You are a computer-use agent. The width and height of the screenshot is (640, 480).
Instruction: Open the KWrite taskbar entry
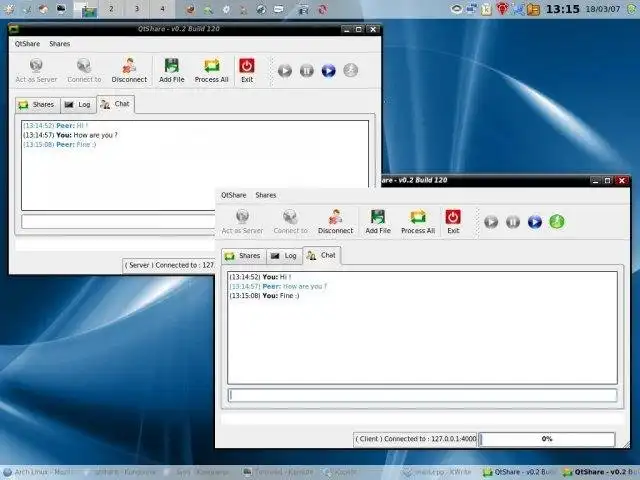coord(437,472)
